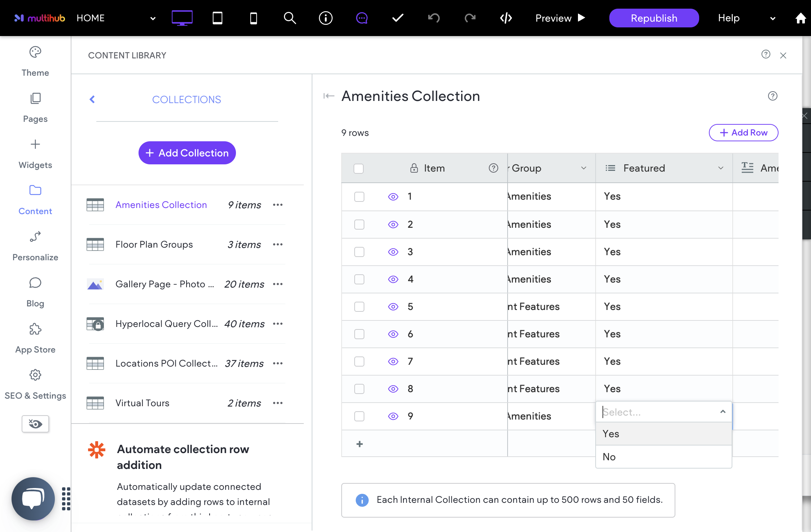Click the Republish button
Image resolution: width=811 pixels, height=532 pixels.
click(654, 18)
